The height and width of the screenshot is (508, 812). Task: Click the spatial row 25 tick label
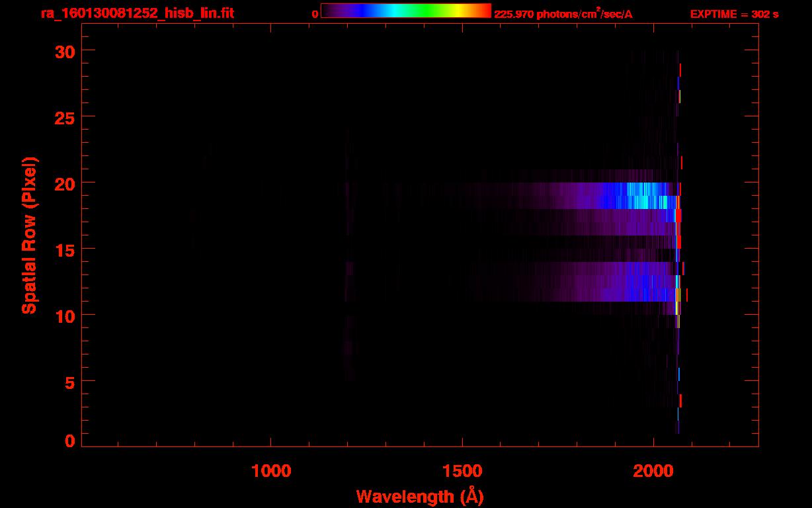pyautogui.click(x=64, y=117)
